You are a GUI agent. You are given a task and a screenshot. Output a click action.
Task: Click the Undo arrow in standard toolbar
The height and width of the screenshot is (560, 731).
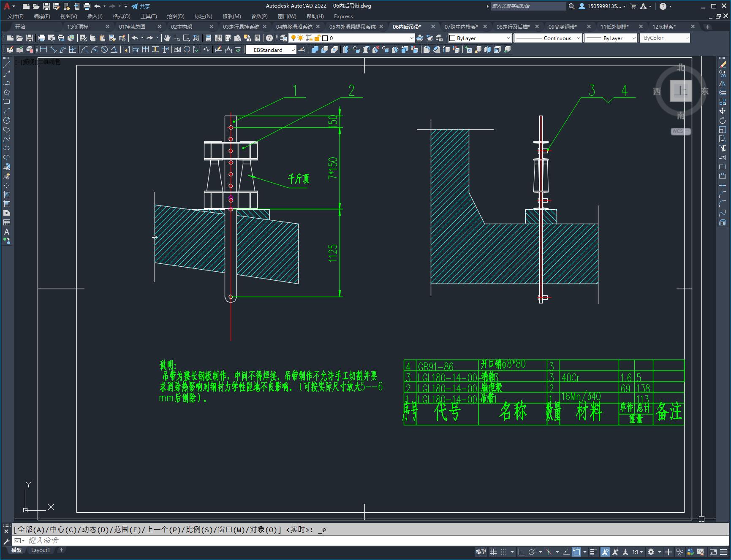[x=135, y=38]
